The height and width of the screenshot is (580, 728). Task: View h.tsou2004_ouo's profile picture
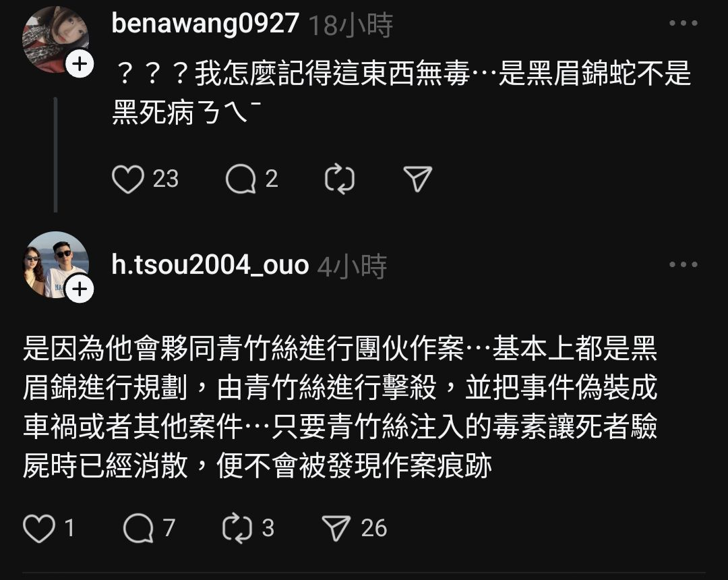[x=56, y=264]
